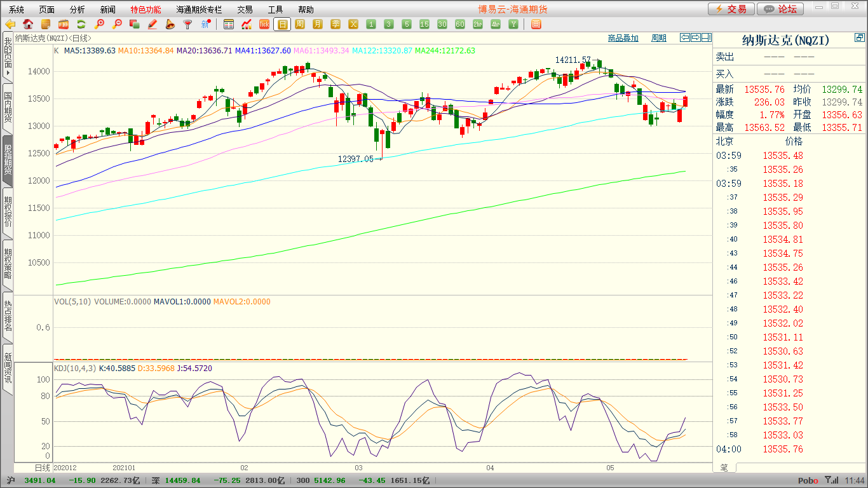
Task: Select the 30-minute period button
Action: click(x=442, y=24)
